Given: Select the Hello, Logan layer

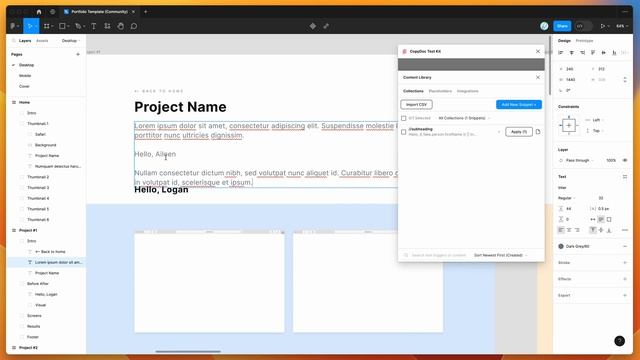Looking at the screenshot, I should click(x=46, y=294).
